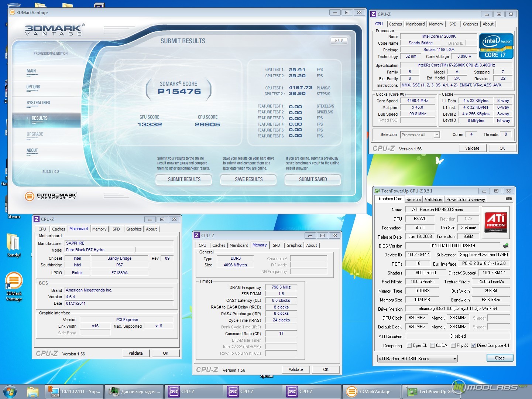532x399 pixels.
Task: Open SPD tab in CPU-Z Mainboard window
Action: click(x=116, y=229)
